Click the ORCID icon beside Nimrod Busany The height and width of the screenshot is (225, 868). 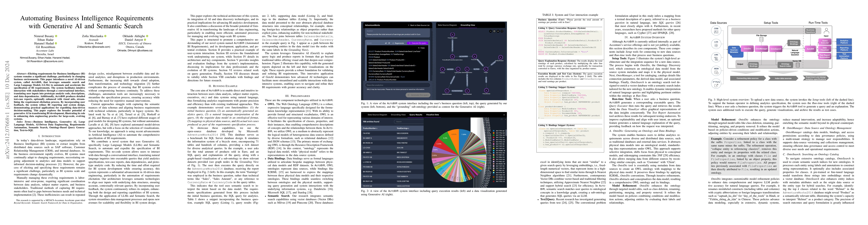pos(56,36)
